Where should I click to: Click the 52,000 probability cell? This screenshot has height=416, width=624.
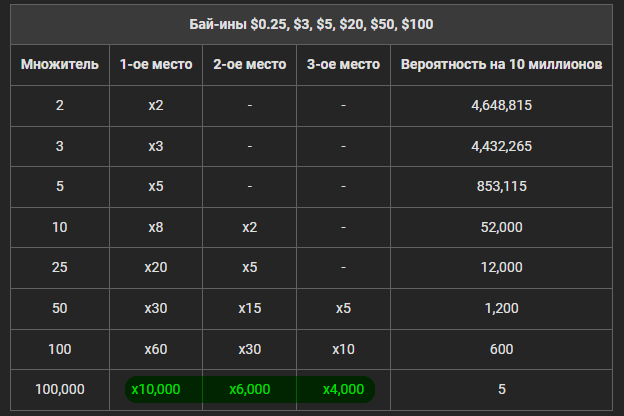tap(501, 227)
